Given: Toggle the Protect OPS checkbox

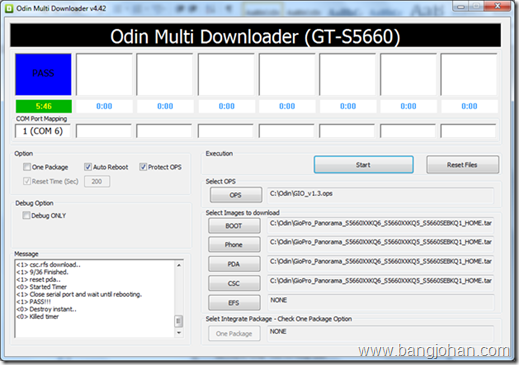Looking at the screenshot, I should tap(143, 167).
